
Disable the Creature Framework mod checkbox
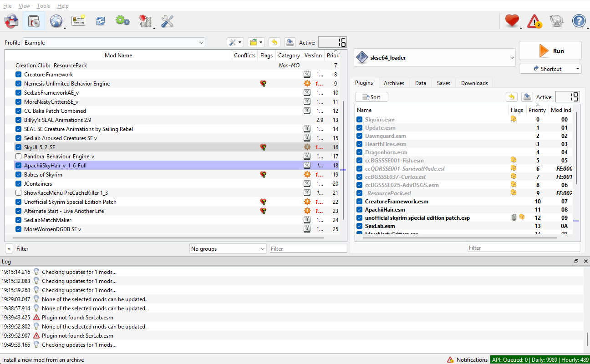pos(18,75)
